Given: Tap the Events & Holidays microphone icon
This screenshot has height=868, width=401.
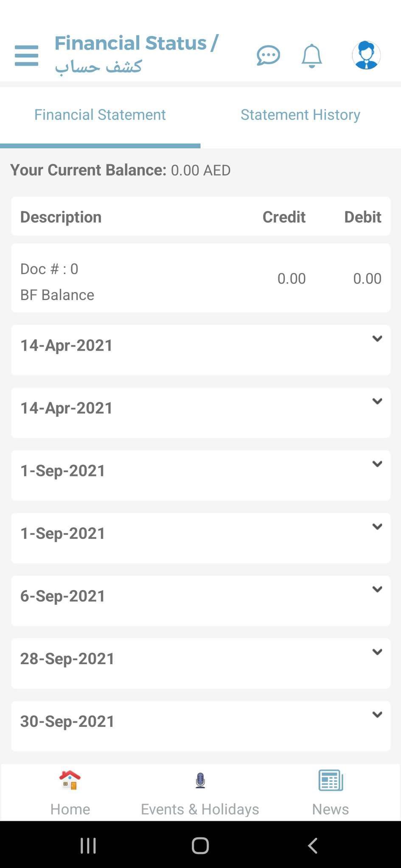Looking at the screenshot, I should pos(200,780).
